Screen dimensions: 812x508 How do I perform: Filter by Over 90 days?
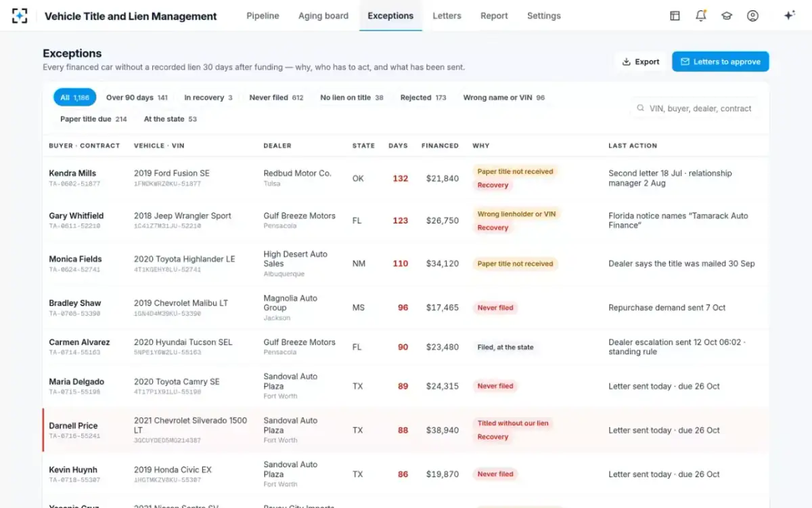click(x=137, y=98)
